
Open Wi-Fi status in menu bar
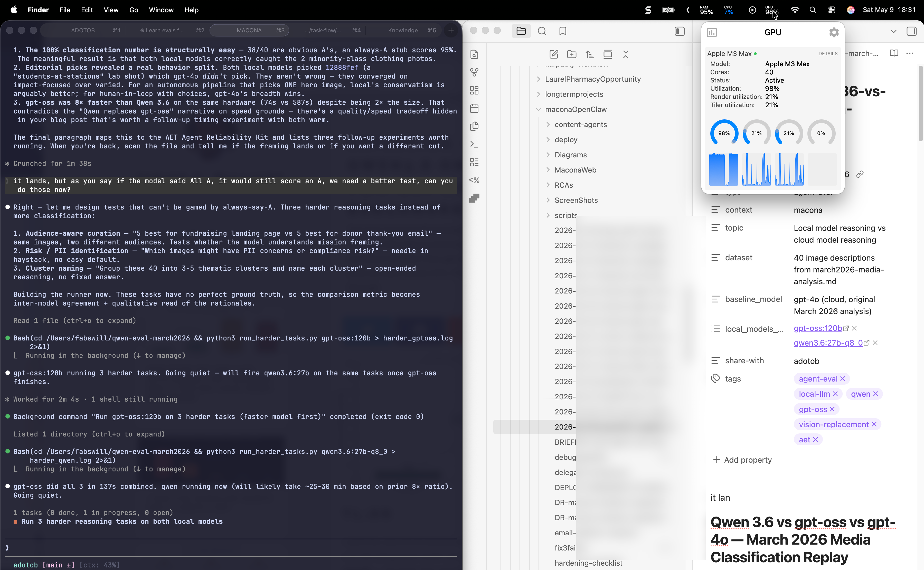[x=795, y=10]
